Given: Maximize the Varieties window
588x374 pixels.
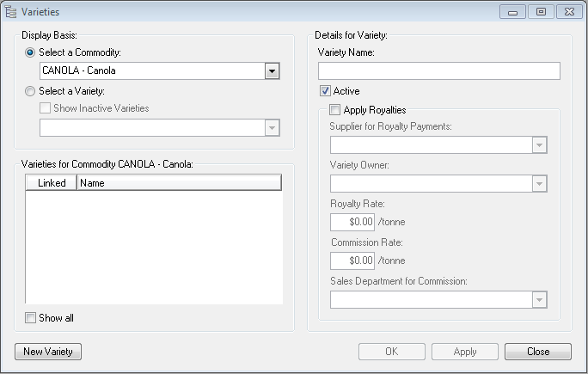Looking at the screenshot, I should (541, 11).
